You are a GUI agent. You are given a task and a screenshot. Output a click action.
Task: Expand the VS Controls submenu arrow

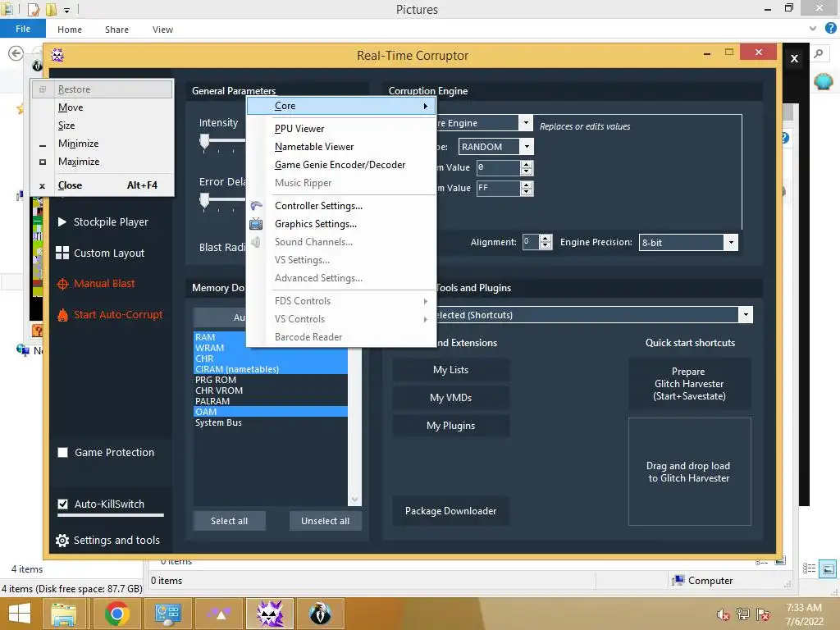point(426,319)
